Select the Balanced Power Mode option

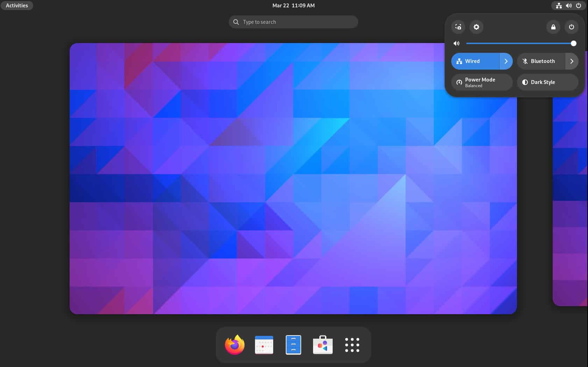(x=481, y=82)
